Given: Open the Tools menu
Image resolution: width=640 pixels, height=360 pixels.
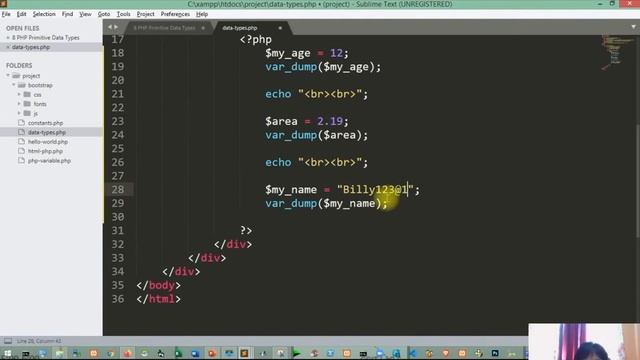Looking at the screenshot, I should 123,14.
